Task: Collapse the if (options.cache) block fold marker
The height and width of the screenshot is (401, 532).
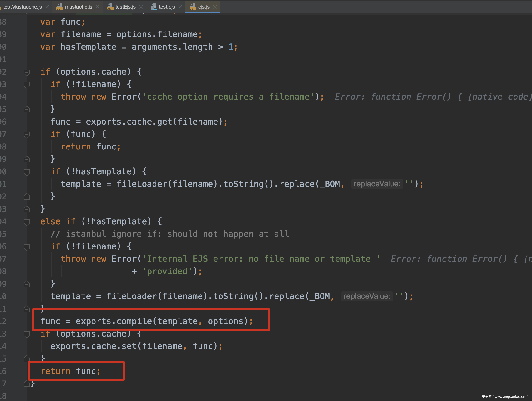Action: point(27,72)
